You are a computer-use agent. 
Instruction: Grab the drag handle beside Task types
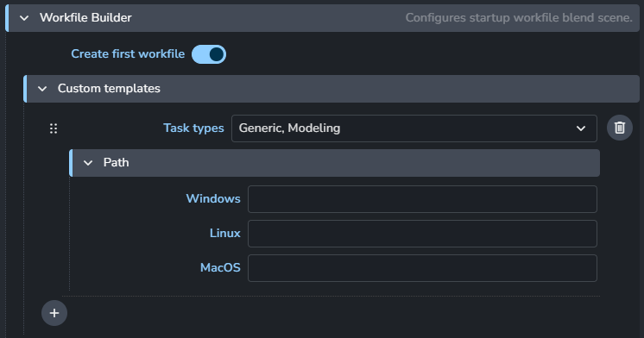(x=54, y=128)
